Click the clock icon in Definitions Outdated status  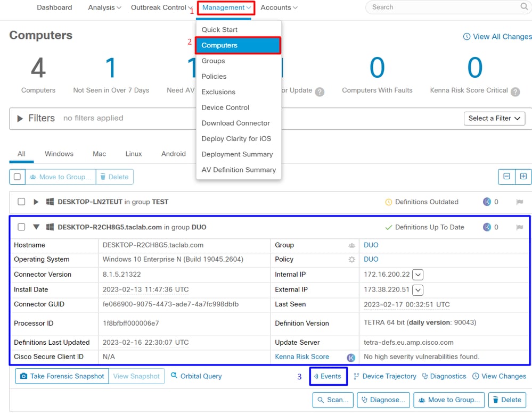tap(388, 202)
